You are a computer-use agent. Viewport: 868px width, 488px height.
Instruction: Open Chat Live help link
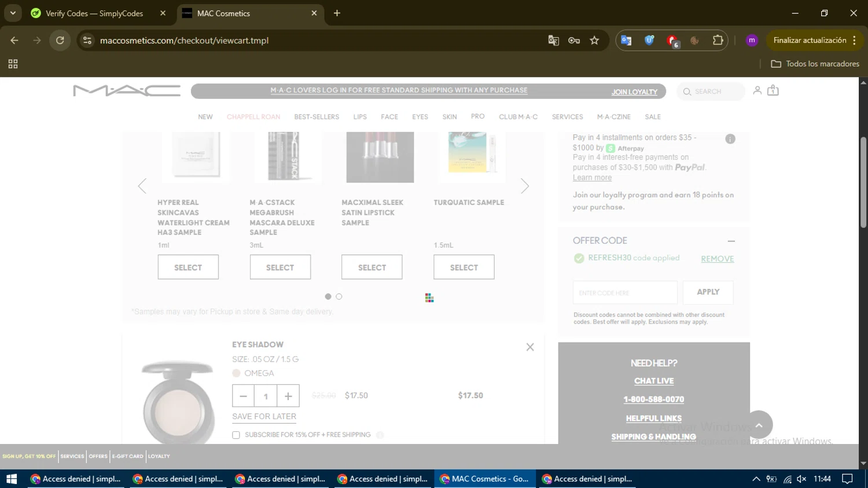pyautogui.click(x=654, y=381)
